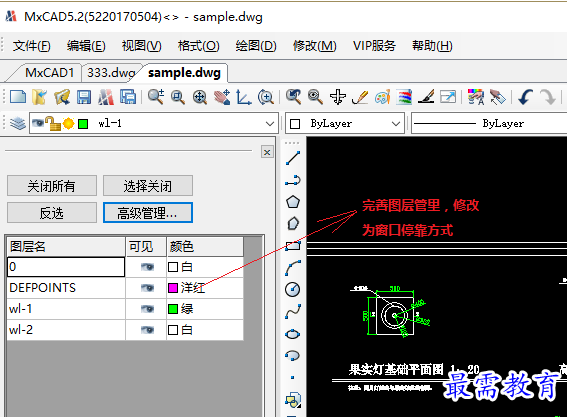Open the 编辑(E) menu
567x417 pixels.
[x=86, y=46]
